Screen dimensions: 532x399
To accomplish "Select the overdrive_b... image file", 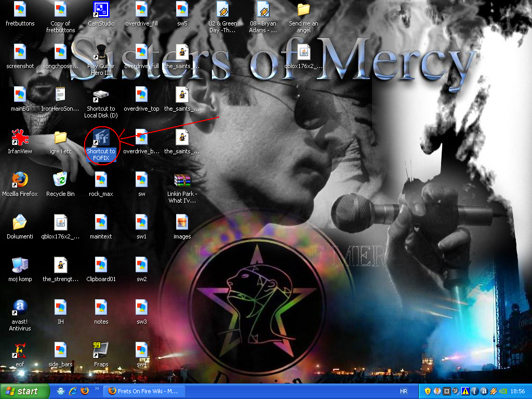I will coord(141,142).
